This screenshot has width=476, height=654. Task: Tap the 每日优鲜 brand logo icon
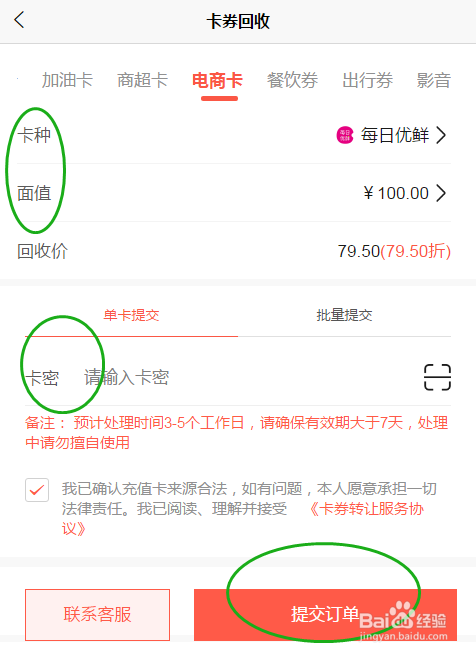pyautogui.click(x=345, y=135)
